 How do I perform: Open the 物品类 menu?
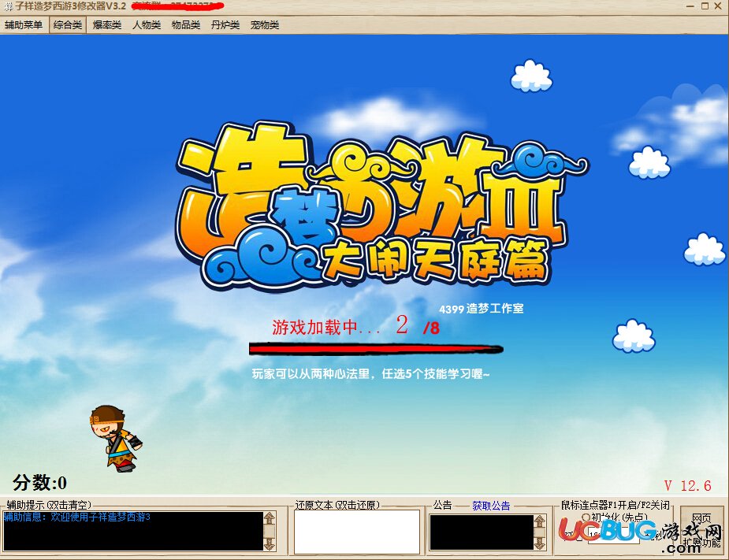click(185, 24)
